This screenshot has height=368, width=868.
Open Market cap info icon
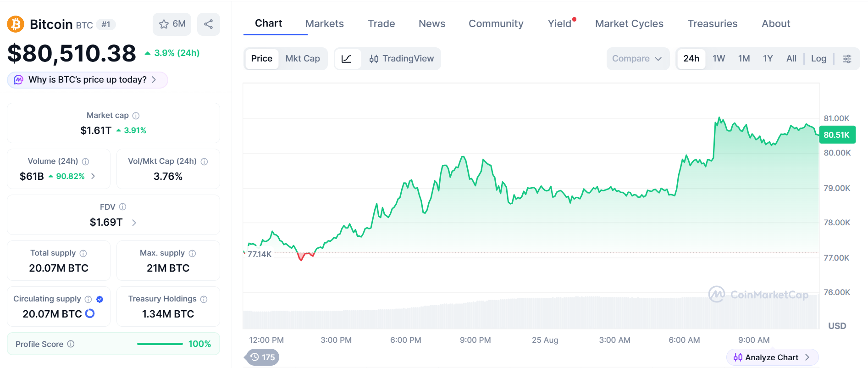click(x=136, y=116)
